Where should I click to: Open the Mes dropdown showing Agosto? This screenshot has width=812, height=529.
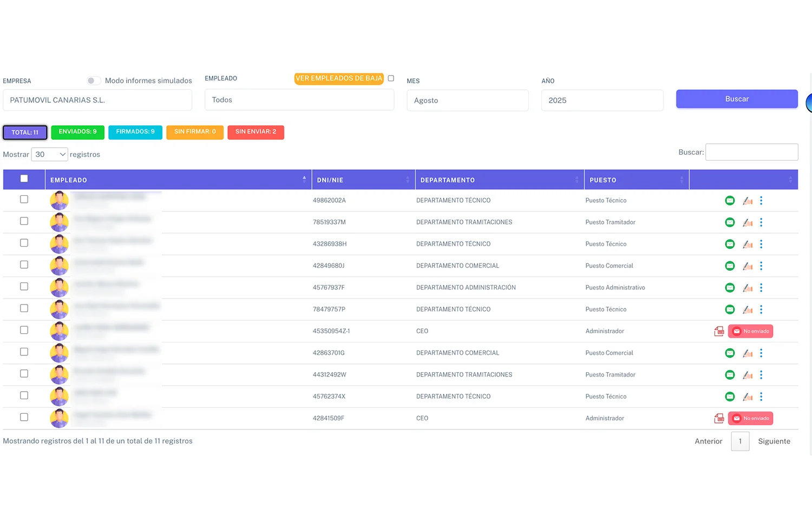point(467,101)
